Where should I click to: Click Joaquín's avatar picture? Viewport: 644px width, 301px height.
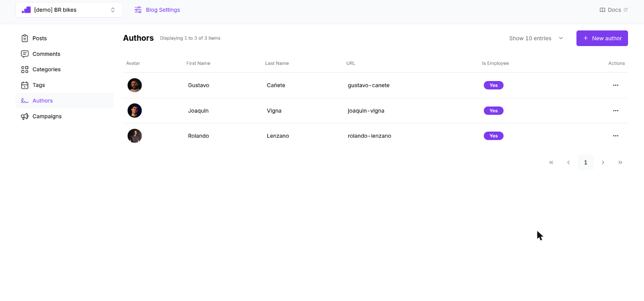point(135,111)
